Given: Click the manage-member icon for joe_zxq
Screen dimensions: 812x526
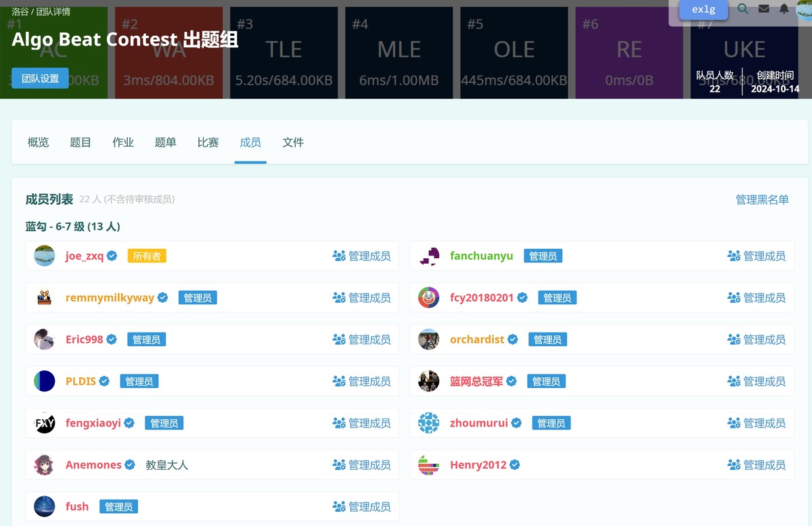Looking at the screenshot, I should point(339,256).
